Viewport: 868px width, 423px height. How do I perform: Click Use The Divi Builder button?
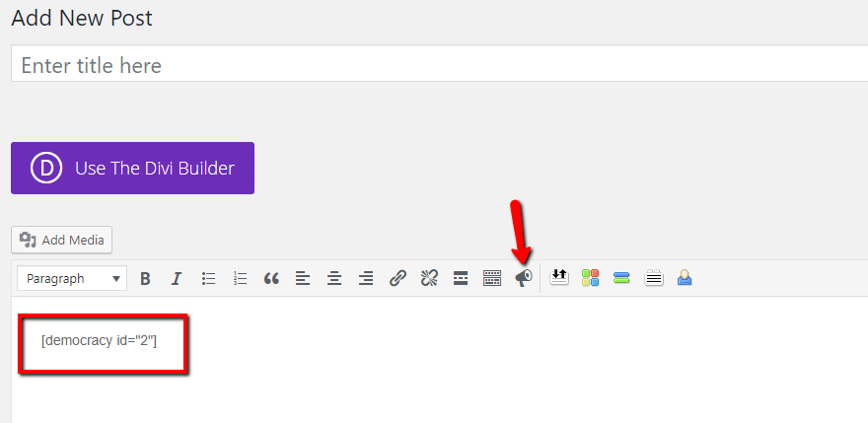pyautogui.click(x=133, y=168)
